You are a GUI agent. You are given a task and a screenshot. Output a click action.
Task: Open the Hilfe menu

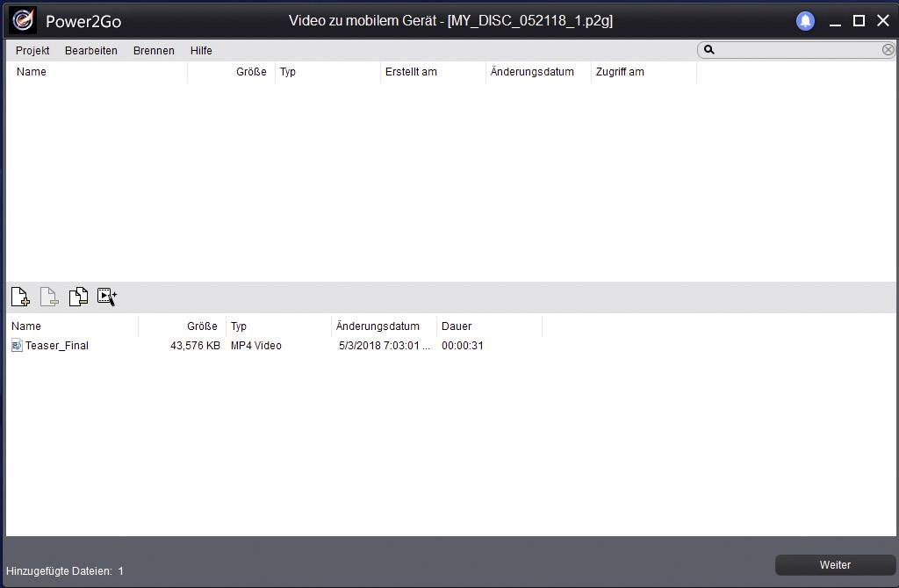tap(201, 51)
